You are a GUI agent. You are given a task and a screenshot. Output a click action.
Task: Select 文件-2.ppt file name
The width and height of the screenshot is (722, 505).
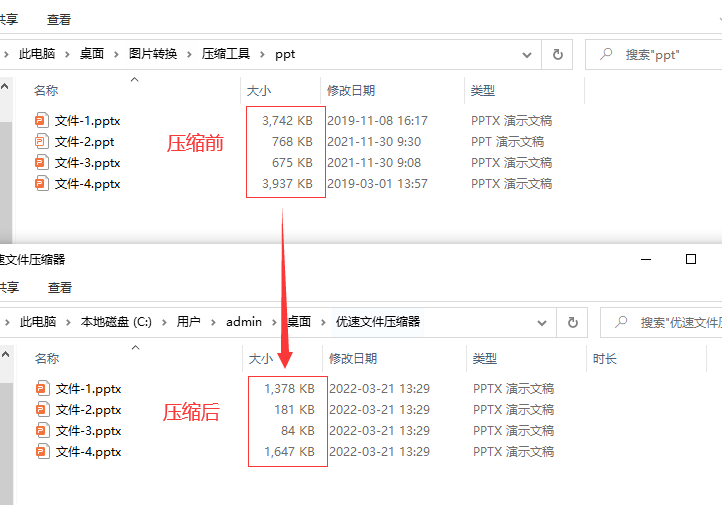[x=84, y=142]
